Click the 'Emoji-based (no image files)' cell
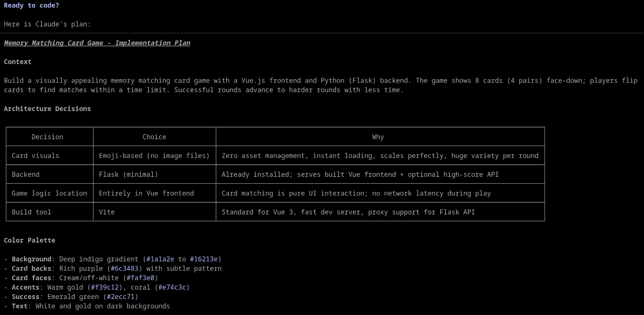Screen dimensions: 644x315 [x=154, y=156]
